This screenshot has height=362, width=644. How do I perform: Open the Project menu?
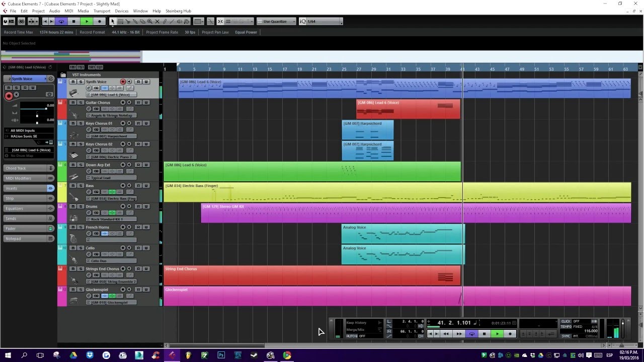38,11
